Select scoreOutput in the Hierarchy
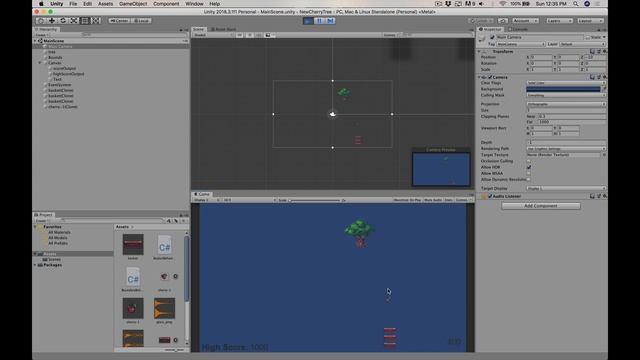This screenshot has height=360, width=640. [x=64, y=69]
